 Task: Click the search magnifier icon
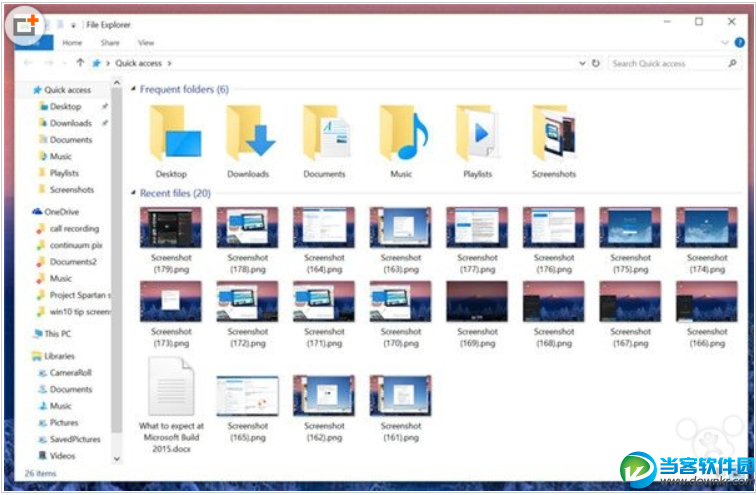coord(732,63)
